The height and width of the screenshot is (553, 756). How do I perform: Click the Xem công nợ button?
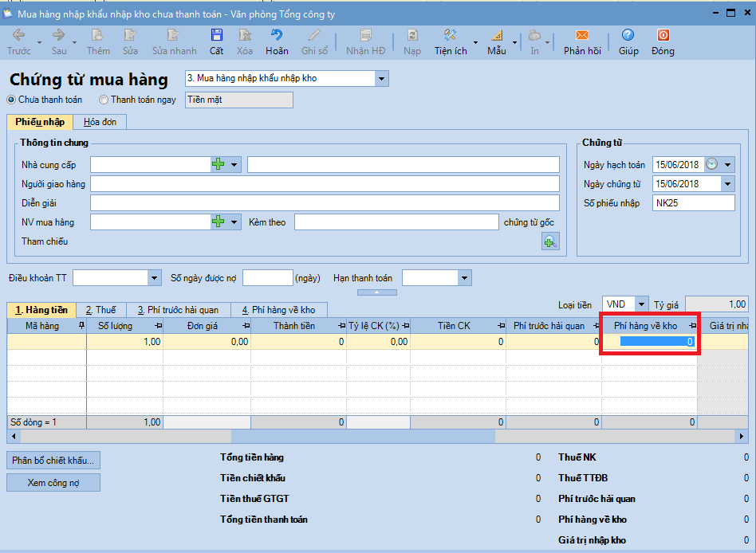pyautogui.click(x=53, y=482)
